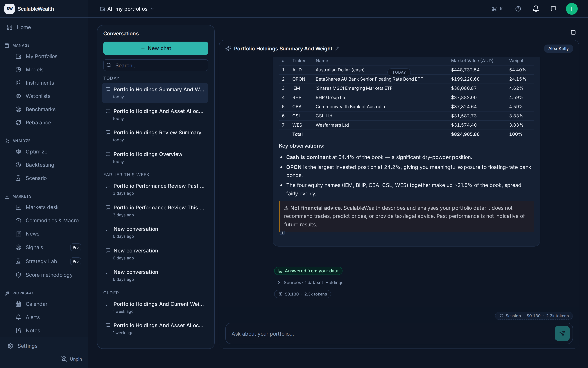This screenshot has height=368, width=588.
Task: Go to Home in the sidebar
Action: coord(44,27)
